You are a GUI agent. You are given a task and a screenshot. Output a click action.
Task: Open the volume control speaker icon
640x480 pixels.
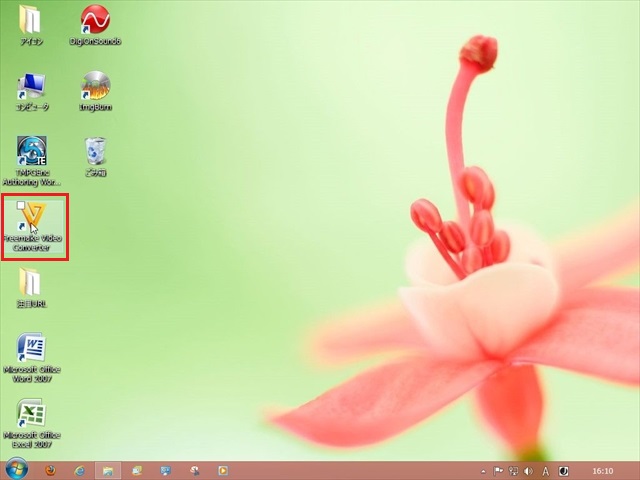(x=528, y=470)
